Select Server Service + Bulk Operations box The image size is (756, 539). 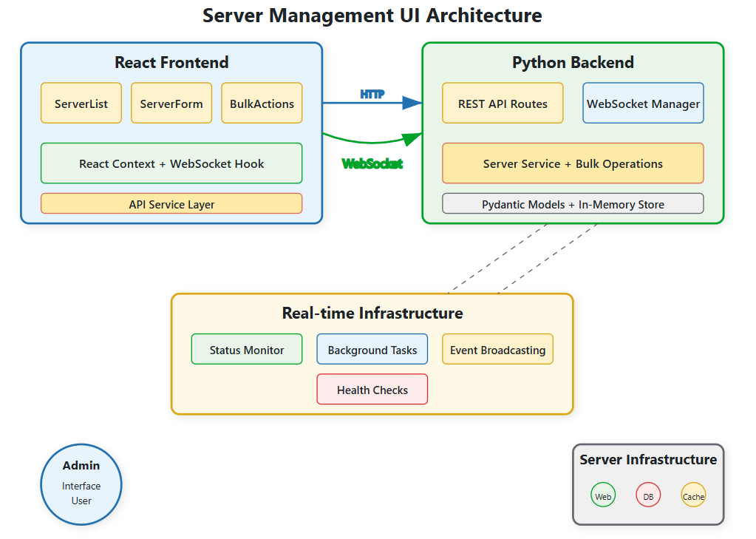573,163
